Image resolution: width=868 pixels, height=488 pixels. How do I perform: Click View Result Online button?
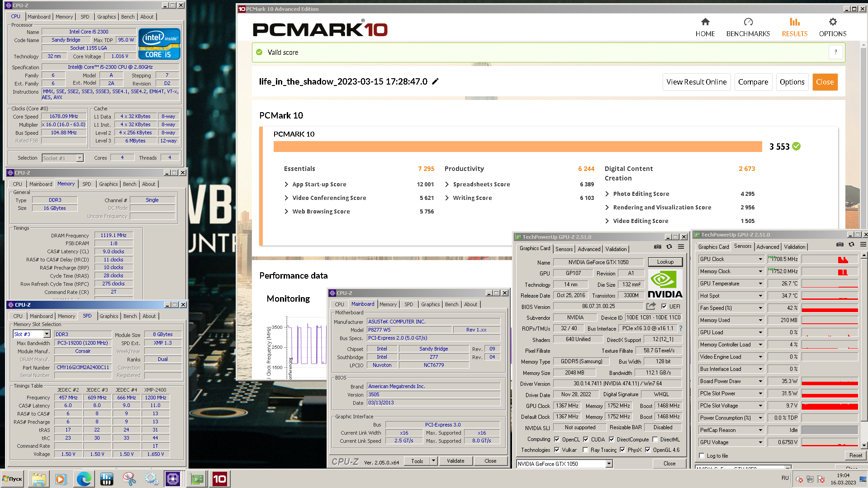point(697,82)
